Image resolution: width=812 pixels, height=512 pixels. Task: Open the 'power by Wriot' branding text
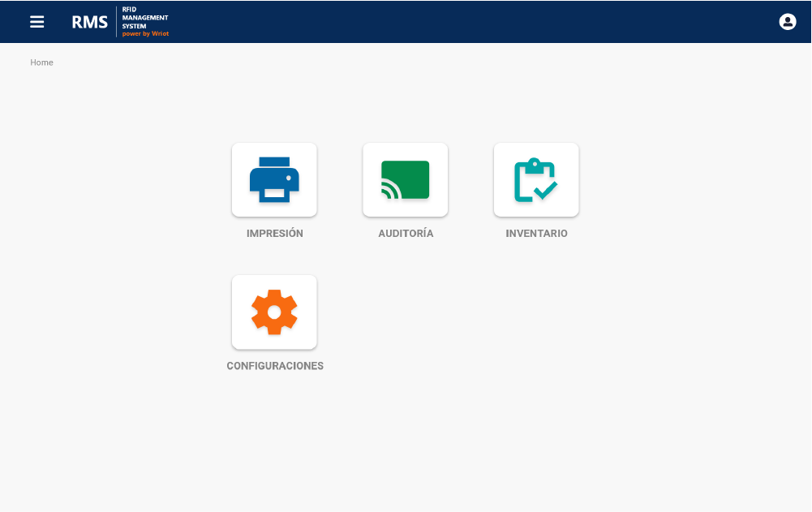coord(145,34)
